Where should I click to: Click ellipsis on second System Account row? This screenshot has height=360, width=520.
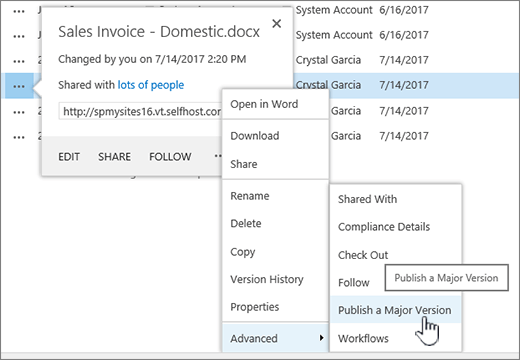pos(19,36)
